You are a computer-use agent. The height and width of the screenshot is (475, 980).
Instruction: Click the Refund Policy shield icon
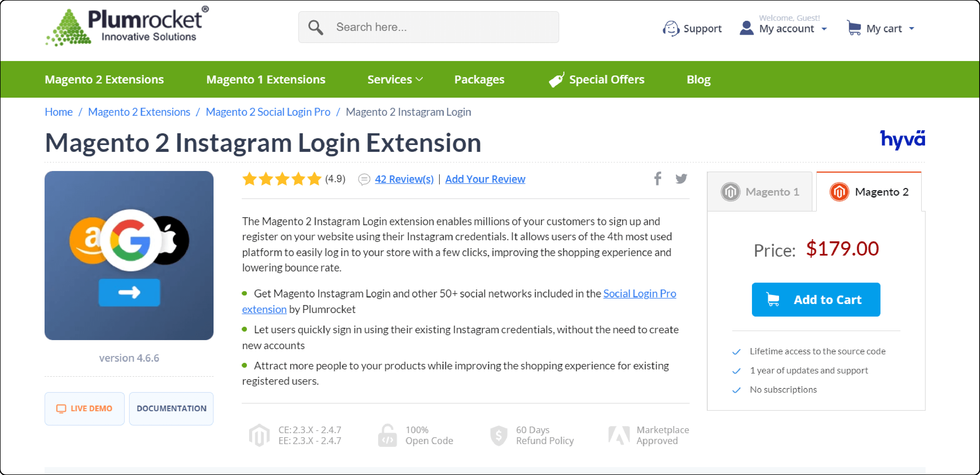[498, 435]
